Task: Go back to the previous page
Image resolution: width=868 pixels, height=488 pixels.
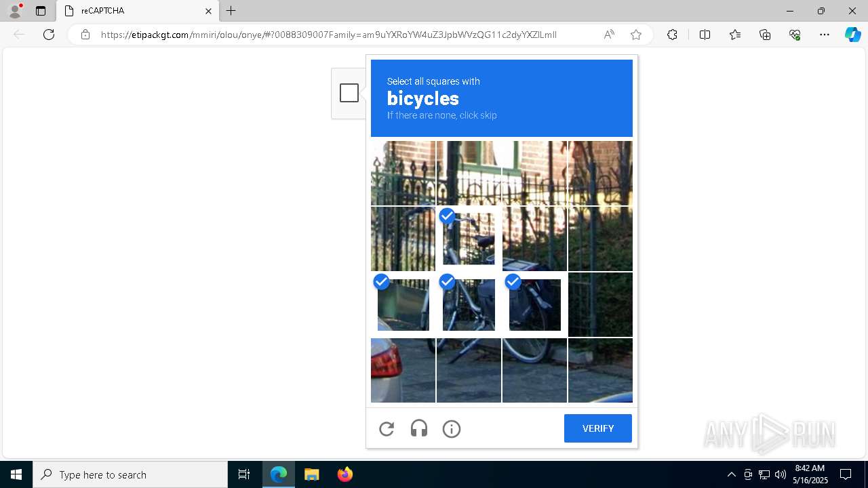Action: click(x=19, y=35)
